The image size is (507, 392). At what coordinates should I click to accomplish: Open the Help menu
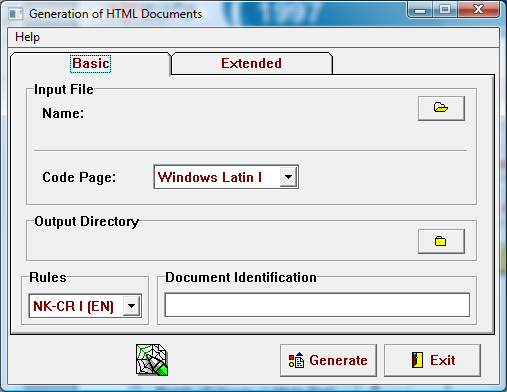coord(27,37)
